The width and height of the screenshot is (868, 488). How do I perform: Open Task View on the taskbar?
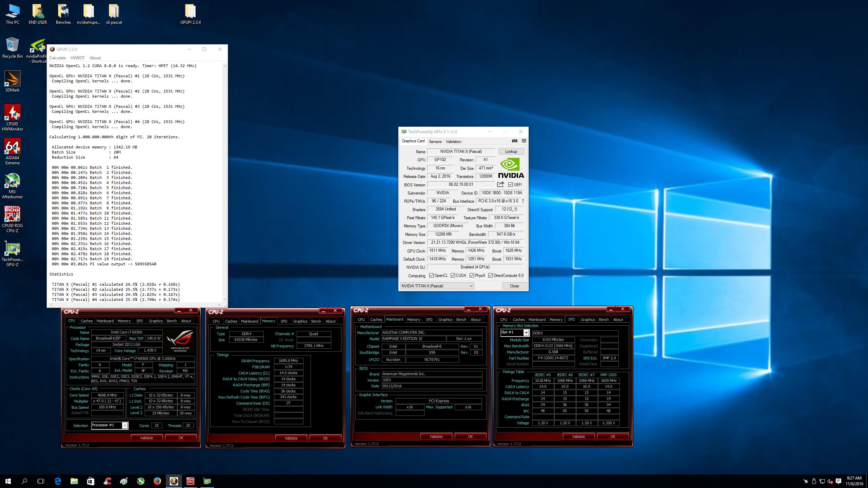tap(41, 481)
